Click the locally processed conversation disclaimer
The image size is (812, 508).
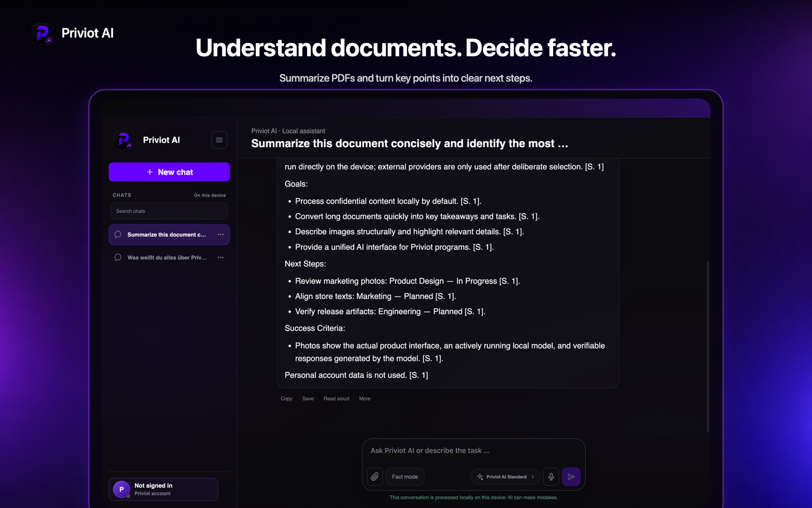[473, 497]
